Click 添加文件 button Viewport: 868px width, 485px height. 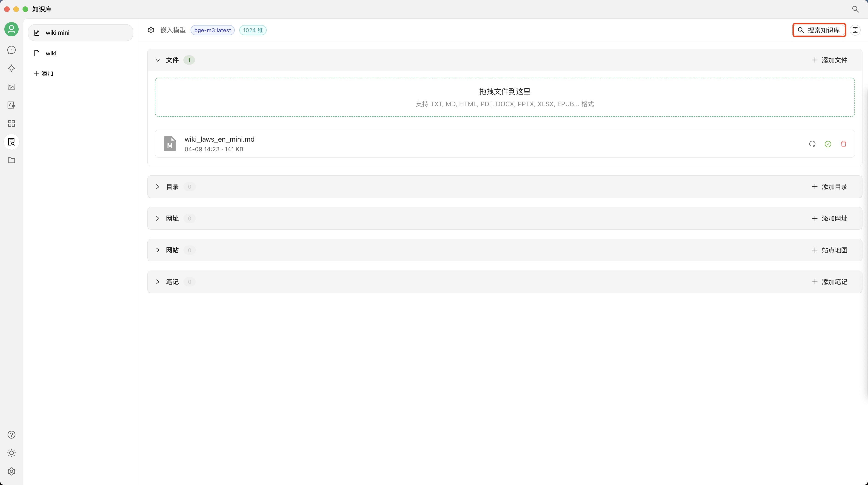coord(830,60)
